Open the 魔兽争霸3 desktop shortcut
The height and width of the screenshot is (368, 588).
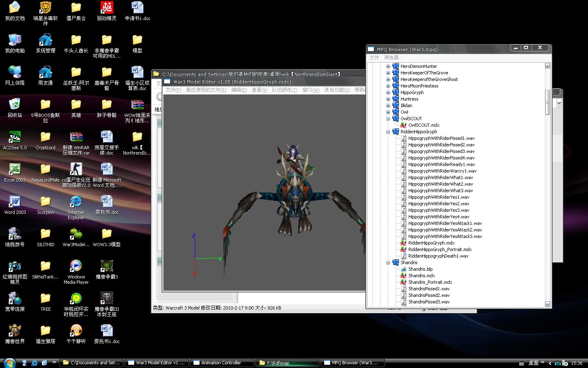click(107, 269)
